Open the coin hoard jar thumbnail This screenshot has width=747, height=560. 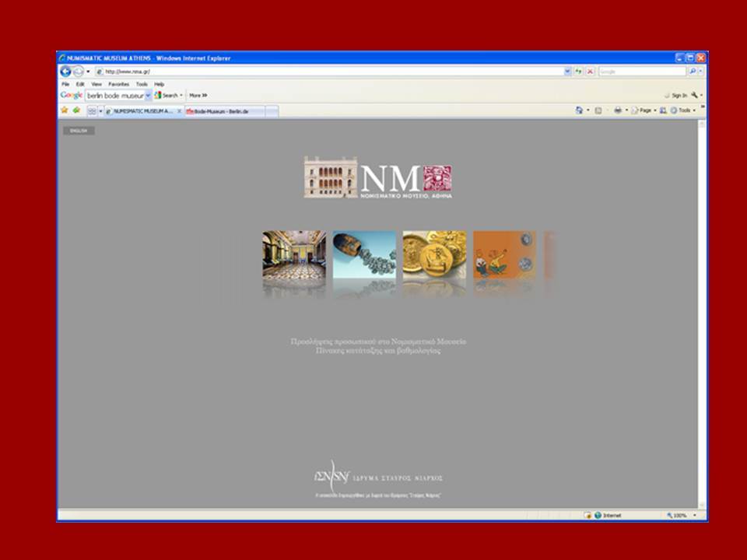364,255
